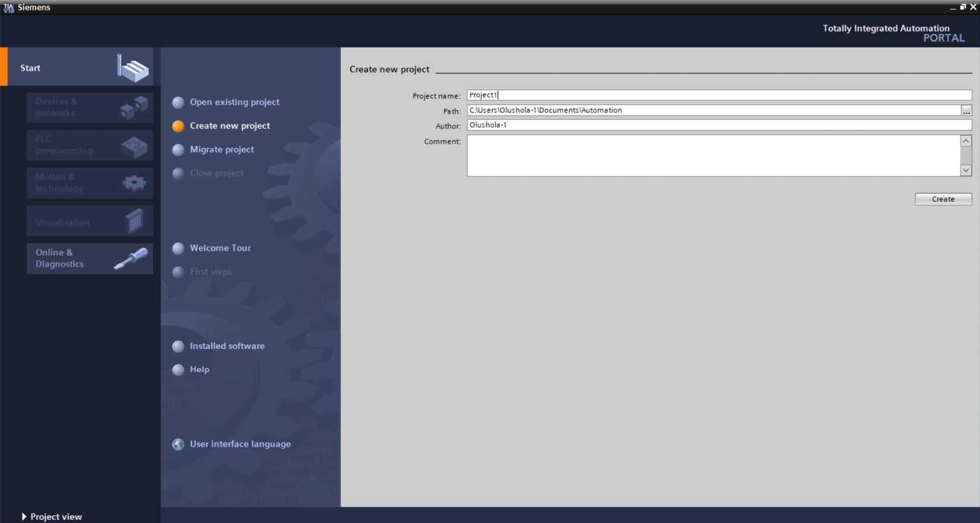This screenshot has width=980, height=523.
Task: Click the PLC programming chip icon
Action: [134, 147]
